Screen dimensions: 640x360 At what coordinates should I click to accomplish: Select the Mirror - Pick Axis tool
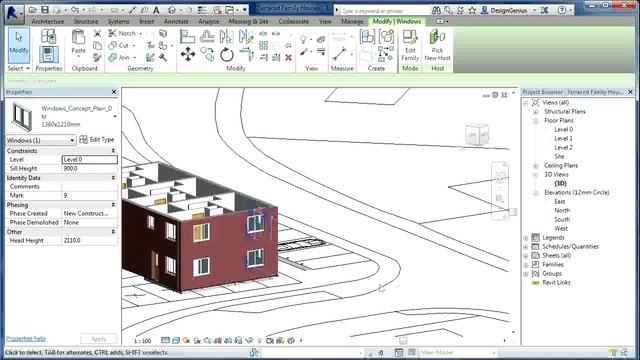click(226, 36)
